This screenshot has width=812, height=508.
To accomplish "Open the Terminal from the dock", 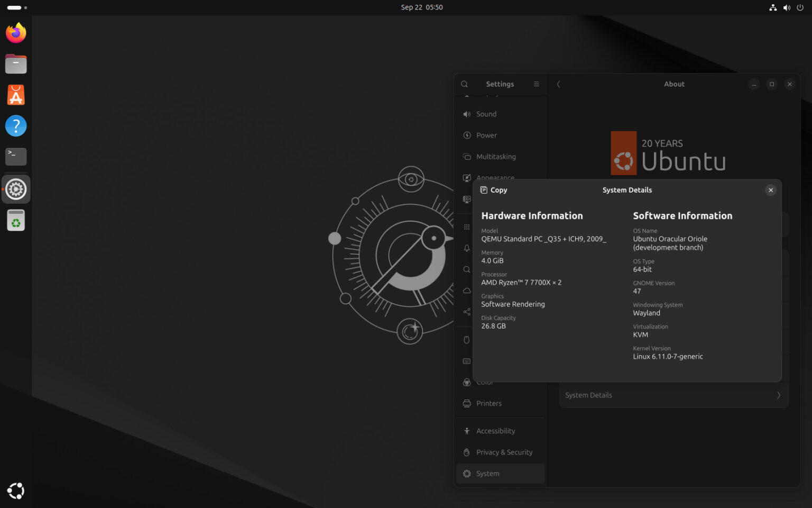I will 16,157.
